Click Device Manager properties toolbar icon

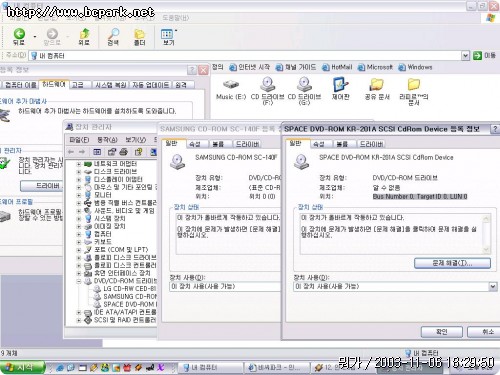tap(112, 152)
